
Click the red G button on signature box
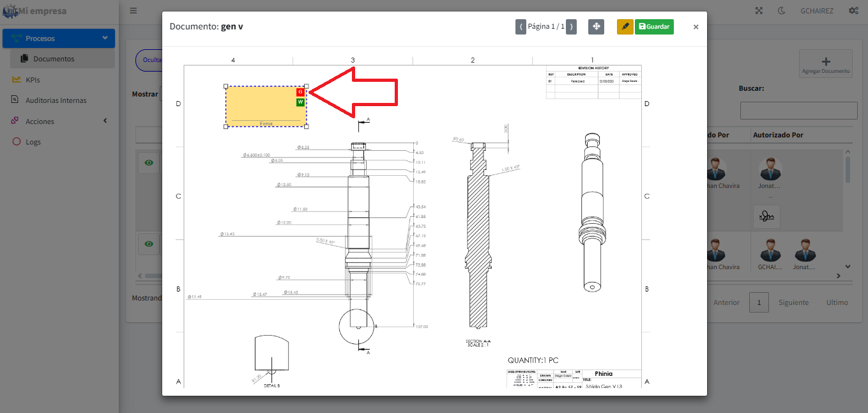tap(300, 92)
